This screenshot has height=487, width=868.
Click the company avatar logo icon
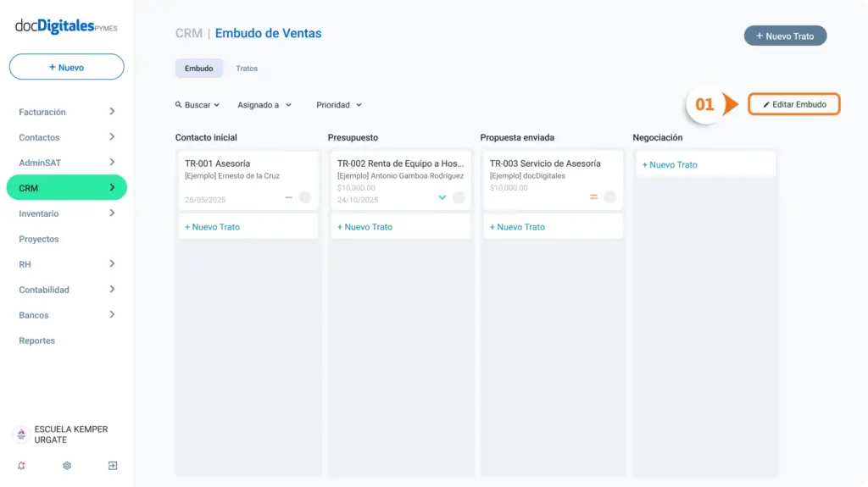pos(21,434)
